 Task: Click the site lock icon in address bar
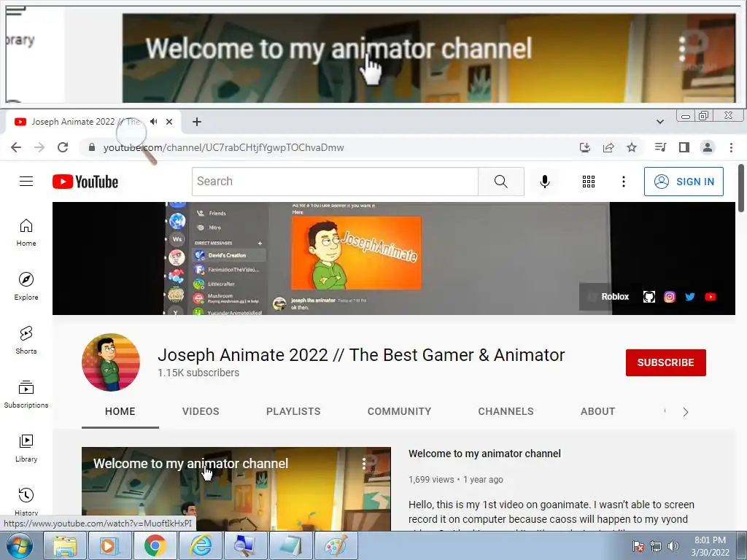pyautogui.click(x=91, y=147)
